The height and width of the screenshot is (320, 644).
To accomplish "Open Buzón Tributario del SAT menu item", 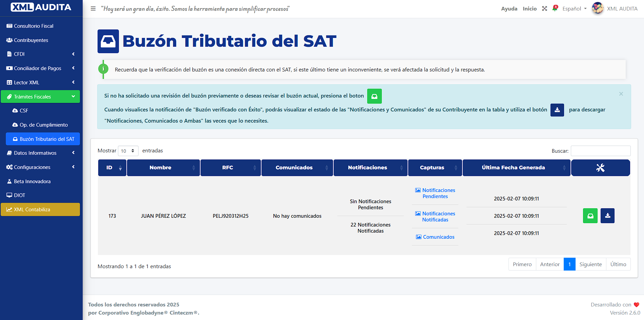I will 43,139.
